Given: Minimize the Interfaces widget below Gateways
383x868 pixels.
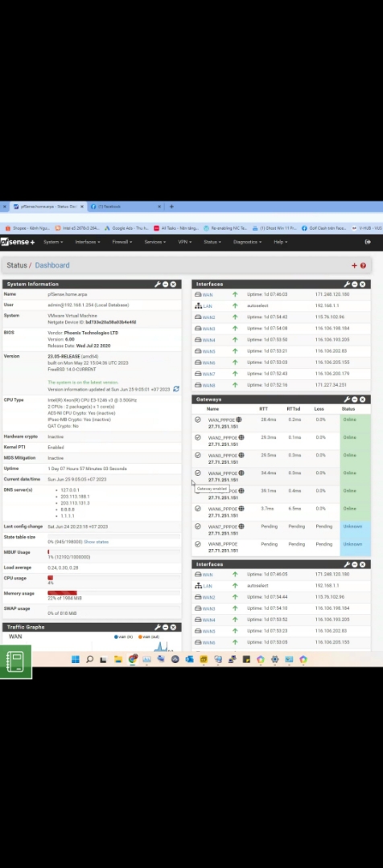Looking at the screenshot, I should [x=355, y=564].
